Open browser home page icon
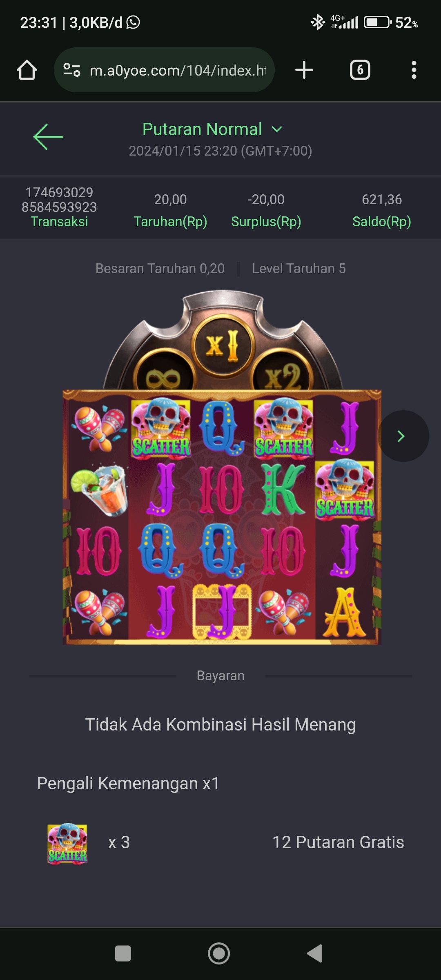Viewport: 441px width, 980px height. pos(27,70)
